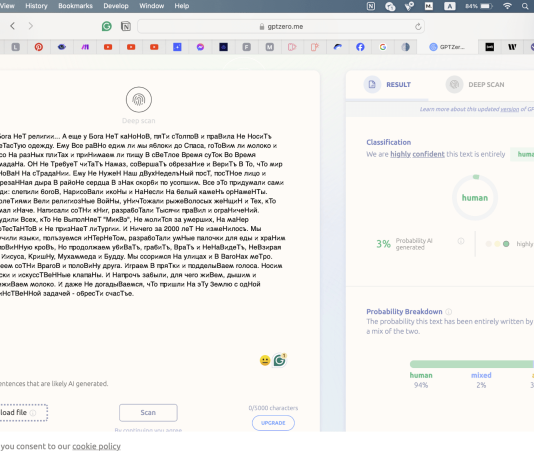
Task: Click the mixed 2% label
Action: click(x=481, y=380)
